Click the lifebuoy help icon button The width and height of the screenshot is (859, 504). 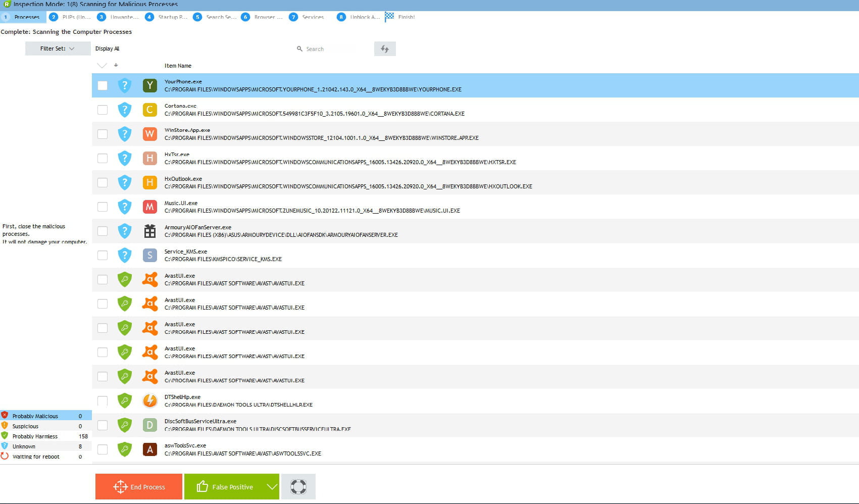click(x=298, y=487)
